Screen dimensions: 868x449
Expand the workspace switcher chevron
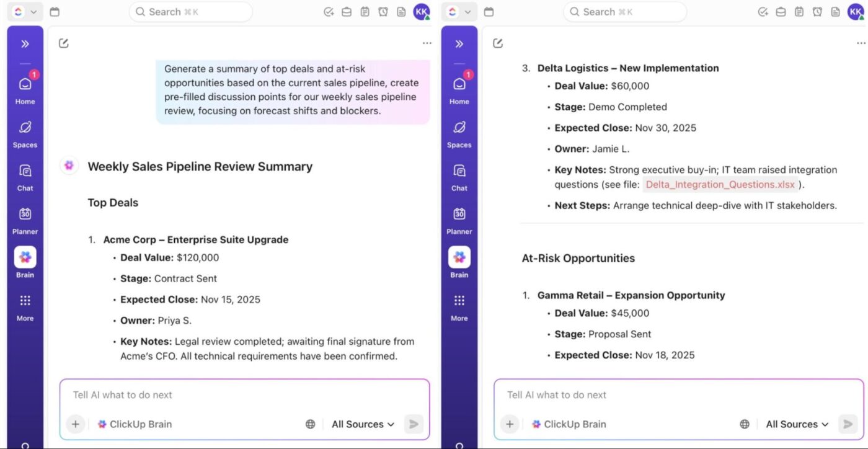[35, 11]
